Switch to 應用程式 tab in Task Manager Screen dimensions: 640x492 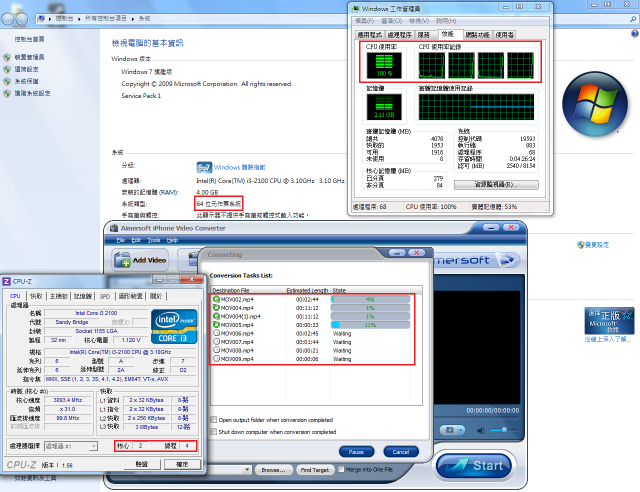coord(370,35)
